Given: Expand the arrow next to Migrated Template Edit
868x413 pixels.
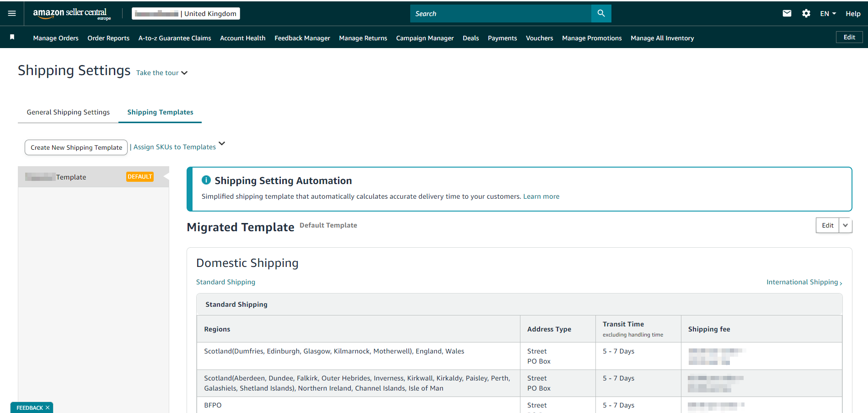Looking at the screenshot, I should [x=845, y=225].
